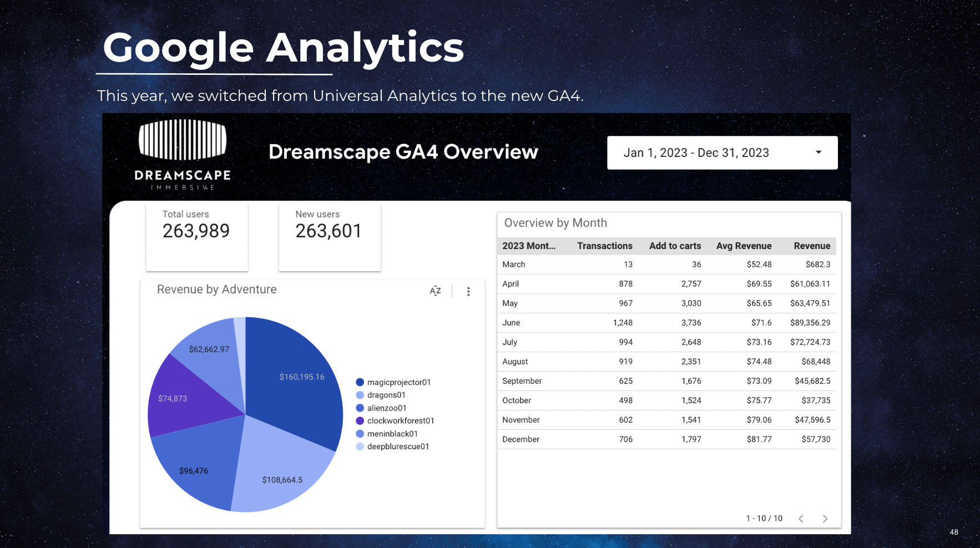Sort table by Add to carts column header
Viewport: 980px width, 548px height.
click(675, 246)
